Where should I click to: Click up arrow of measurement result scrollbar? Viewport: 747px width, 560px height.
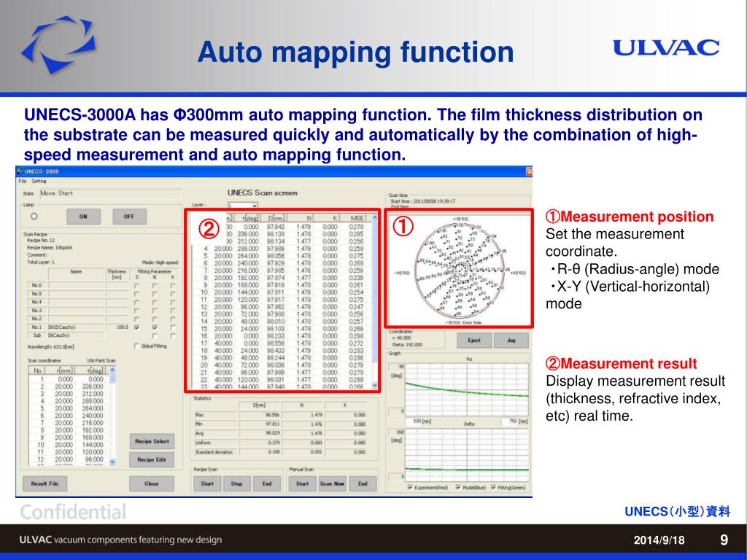[374, 218]
